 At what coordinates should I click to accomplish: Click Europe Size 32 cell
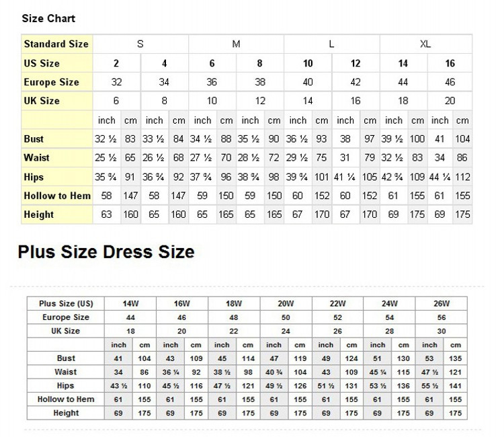[116, 82]
